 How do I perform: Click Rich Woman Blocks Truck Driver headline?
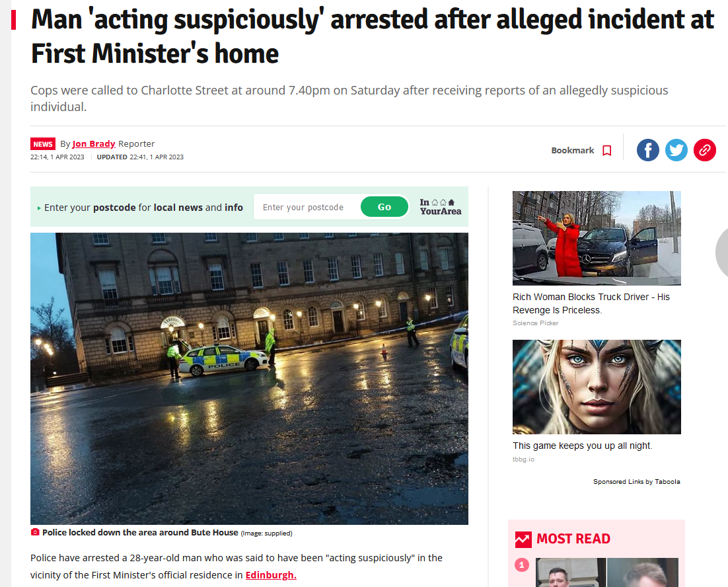[591, 303]
